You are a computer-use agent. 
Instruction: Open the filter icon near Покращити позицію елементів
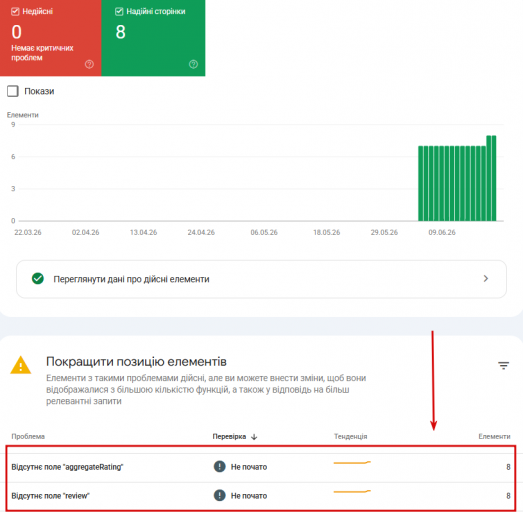click(503, 366)
